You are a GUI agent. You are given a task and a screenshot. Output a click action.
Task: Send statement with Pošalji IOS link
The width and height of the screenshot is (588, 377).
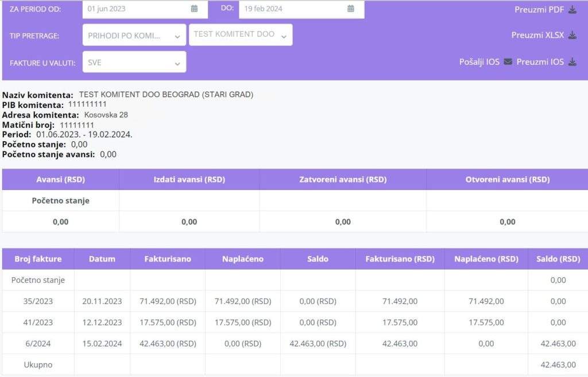(479, 62)
